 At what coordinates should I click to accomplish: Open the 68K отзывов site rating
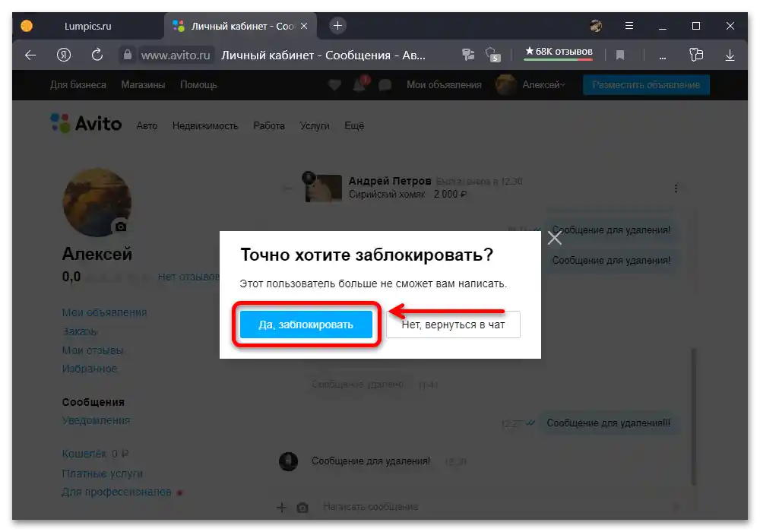(559, 52)
